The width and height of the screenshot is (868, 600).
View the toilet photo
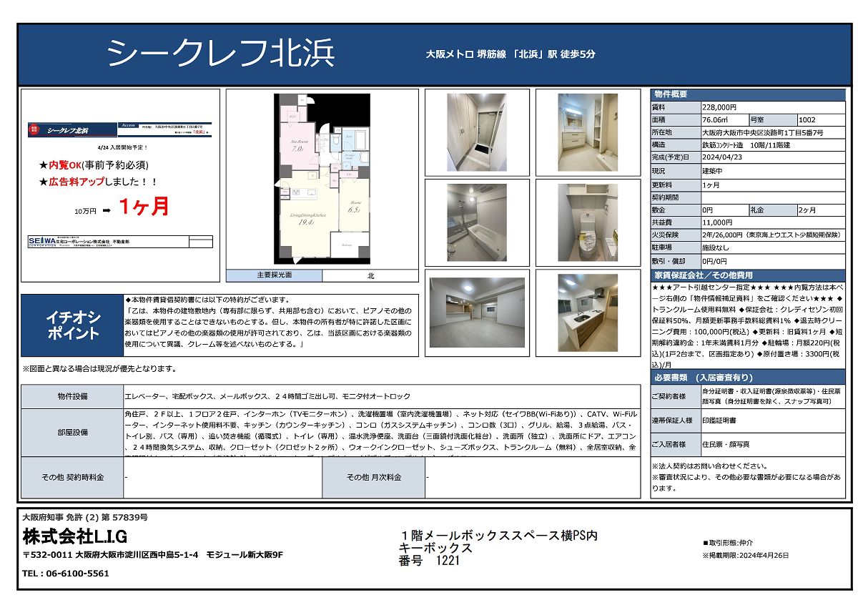click(x=588, y=222)
